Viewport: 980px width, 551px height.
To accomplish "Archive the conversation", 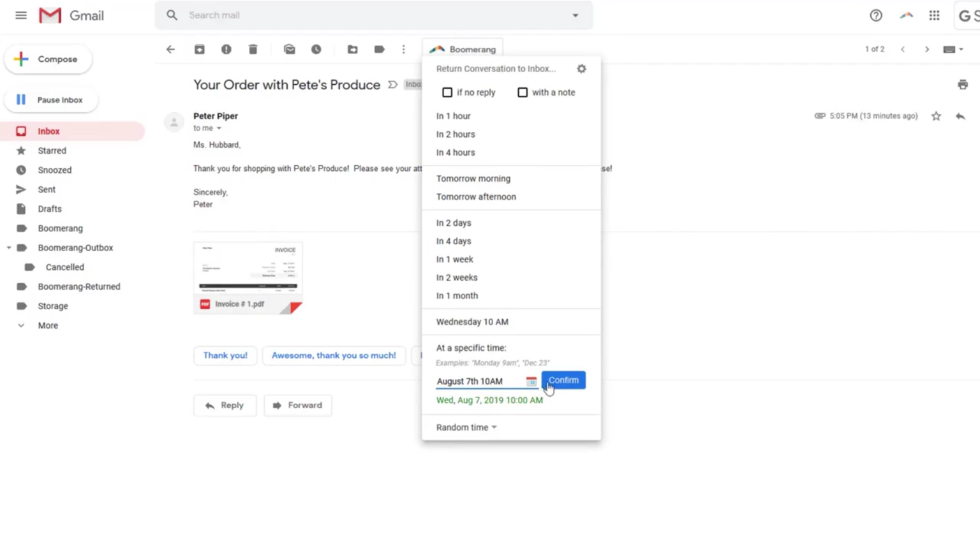I will point(199,49).
